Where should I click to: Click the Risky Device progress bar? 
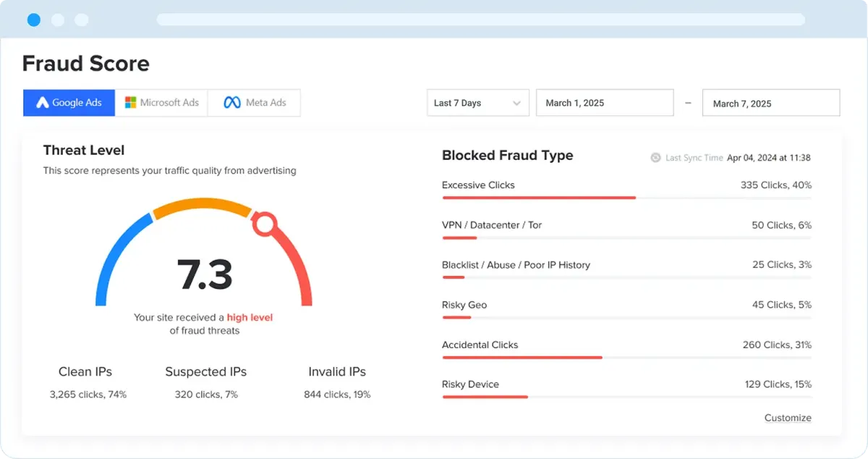pos(626,397)
